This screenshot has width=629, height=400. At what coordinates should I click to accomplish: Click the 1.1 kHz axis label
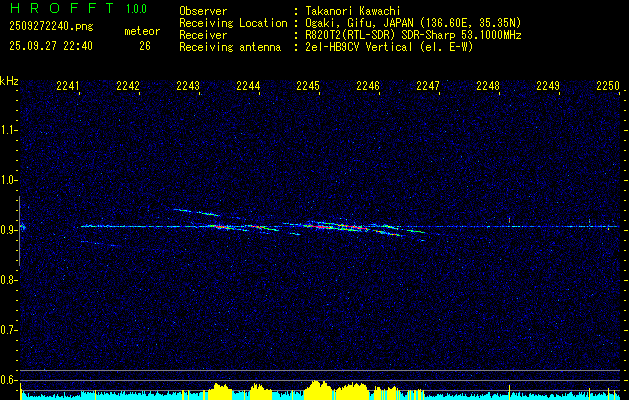pos(8,131)
